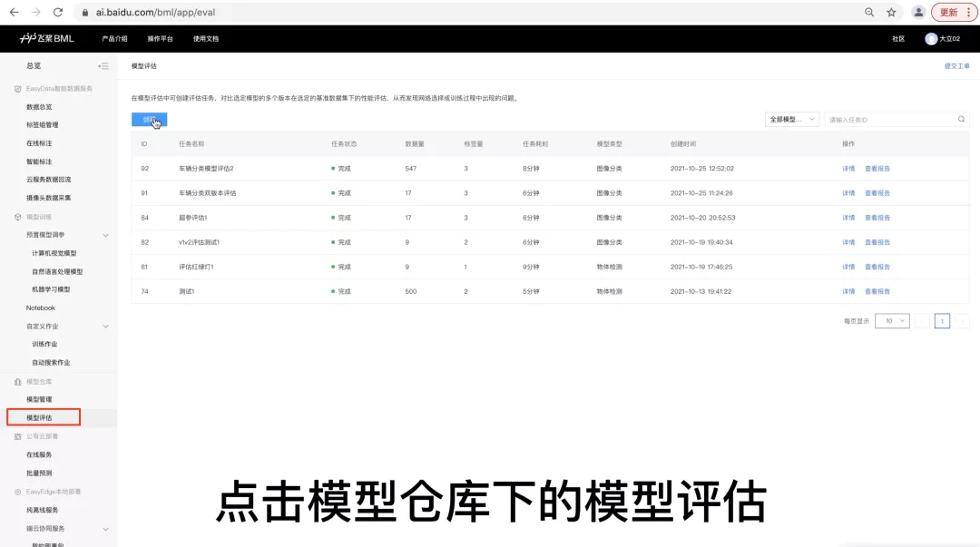The height and width of the screenshot is (547, 980).
Task: Click the 模型训练 section cube icon
Action: pos(17,217)
